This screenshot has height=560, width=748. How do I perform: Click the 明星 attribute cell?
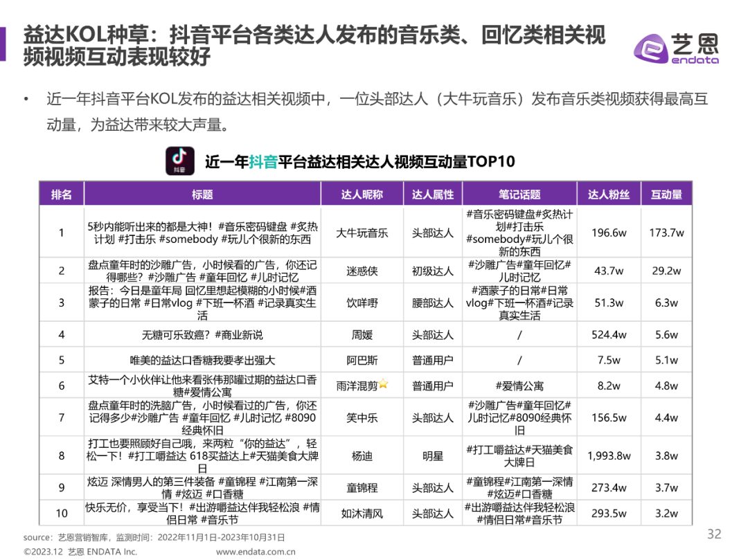(x=433, y=456)
